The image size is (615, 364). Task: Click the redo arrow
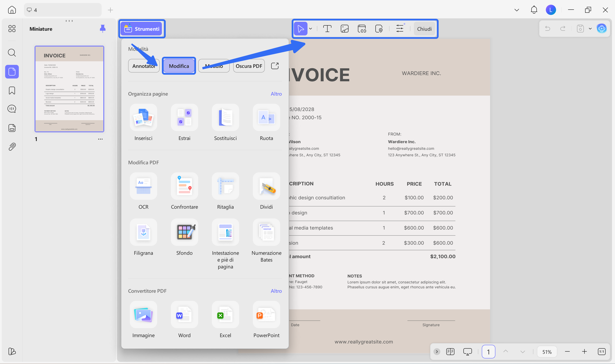tap(563, 29)
